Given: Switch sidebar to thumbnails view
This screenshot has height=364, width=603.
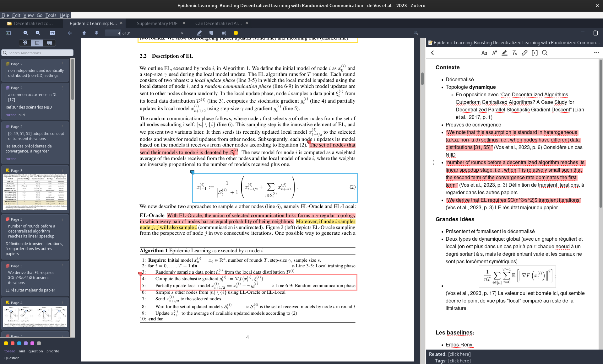Looking at the screenshot, I should click(x=25, y=43).
